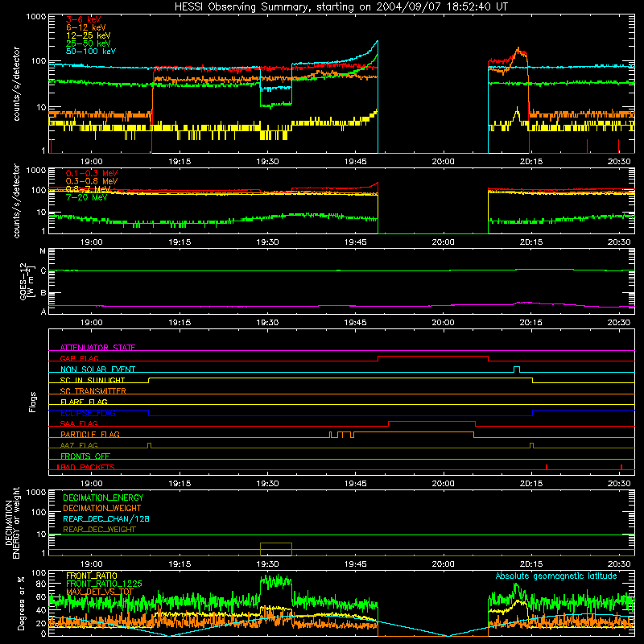
Task: Click the 19:00 tick under the top plot
Action: (92, 162)
